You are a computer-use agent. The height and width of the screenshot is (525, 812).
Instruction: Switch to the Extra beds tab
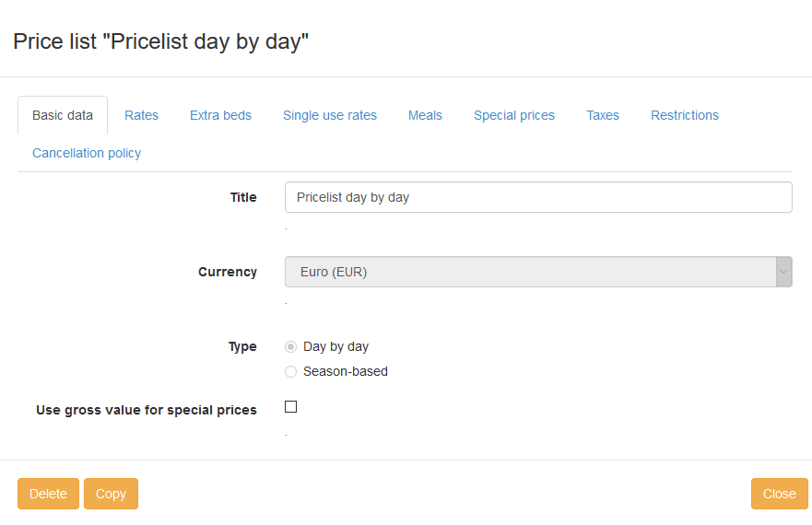pyautogui.click(x=220, y=115)
